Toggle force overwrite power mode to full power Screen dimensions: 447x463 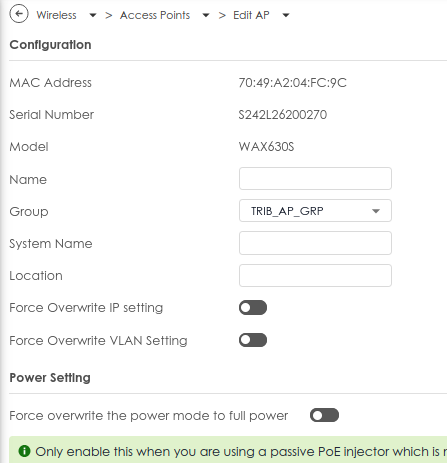(324, 415)
